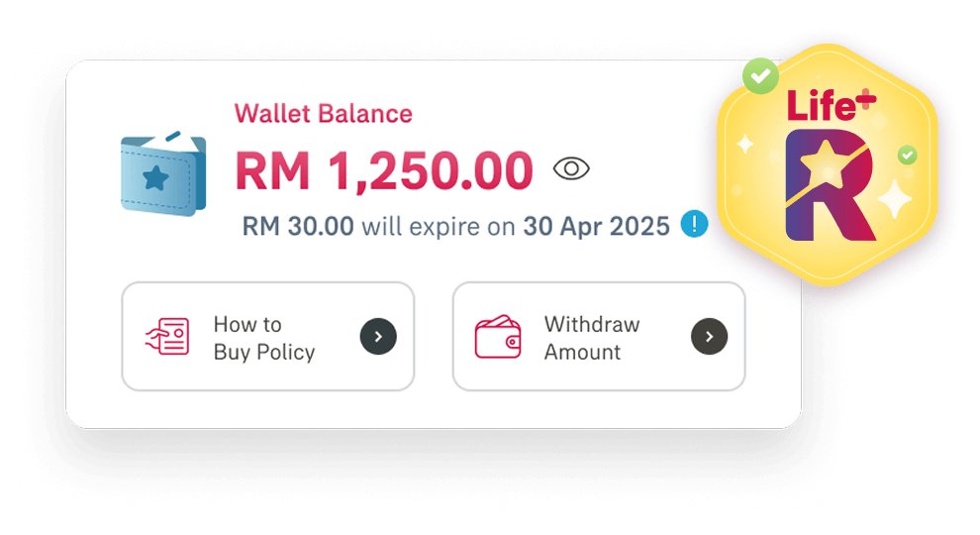
Task: Click the RM 30.00 expiring amount
Action: coord(298,226)
